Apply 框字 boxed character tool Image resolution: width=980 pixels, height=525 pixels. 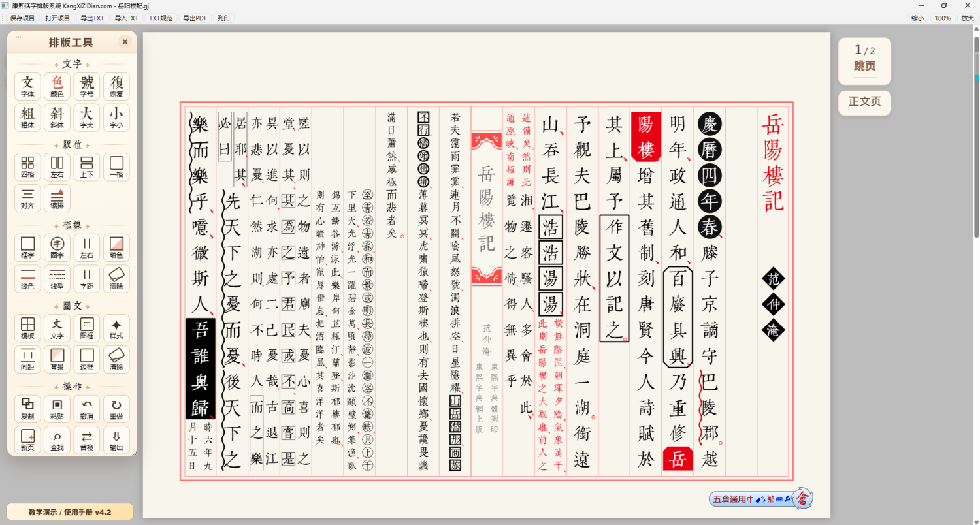[x=27, y=247]
